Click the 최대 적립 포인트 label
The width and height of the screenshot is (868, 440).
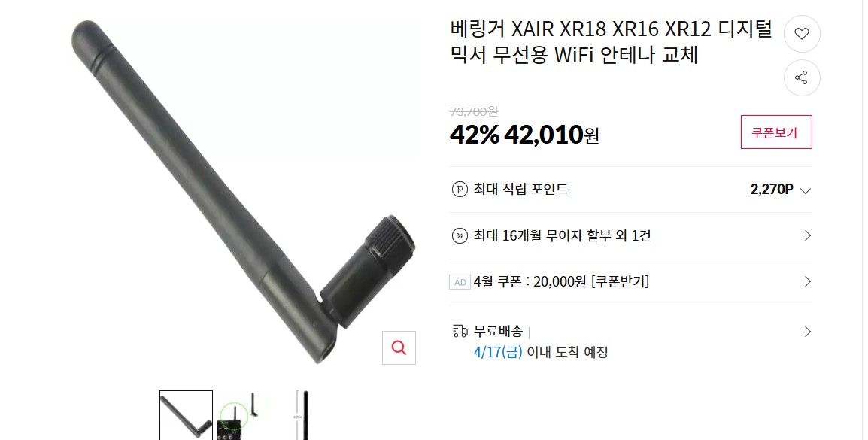coord(520,190)
